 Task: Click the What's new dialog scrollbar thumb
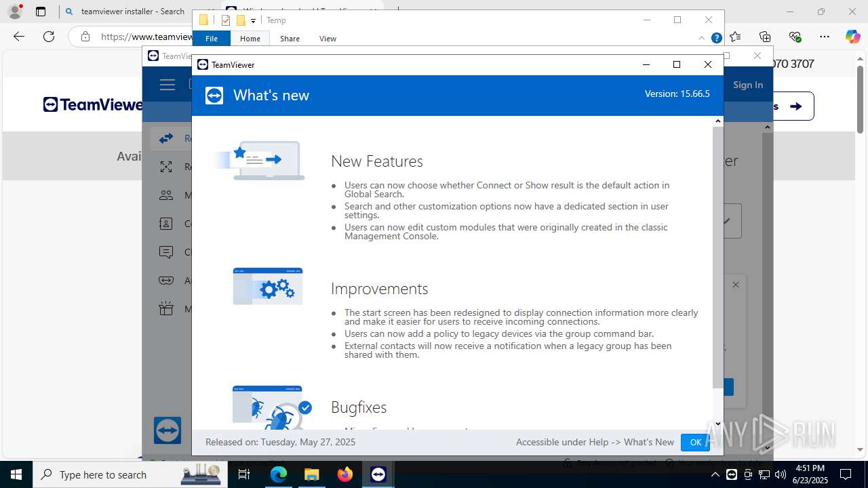[718, 258]
